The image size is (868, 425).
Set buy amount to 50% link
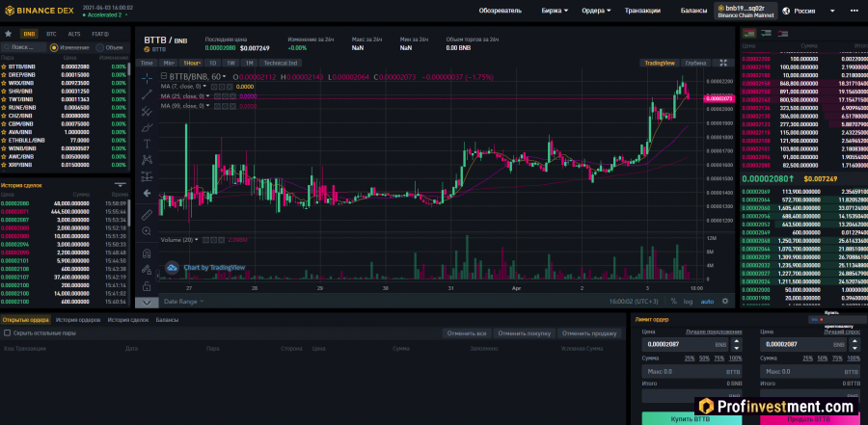point(705,359)
